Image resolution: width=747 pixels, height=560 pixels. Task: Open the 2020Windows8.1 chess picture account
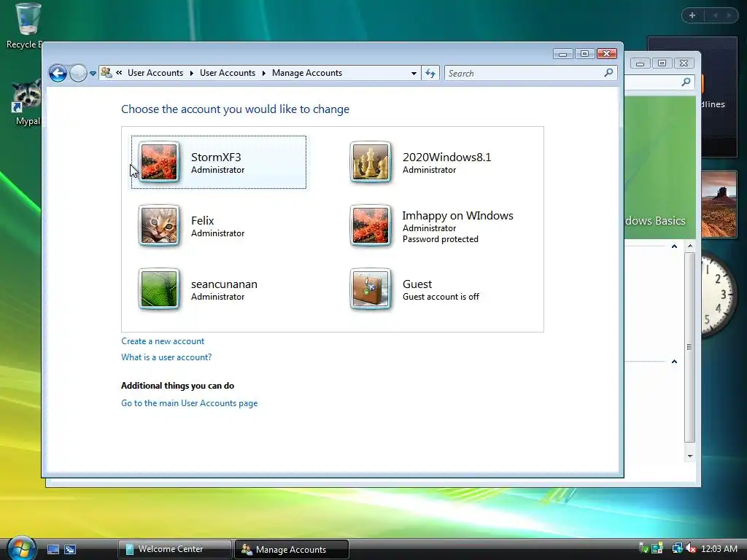point(370,162)
